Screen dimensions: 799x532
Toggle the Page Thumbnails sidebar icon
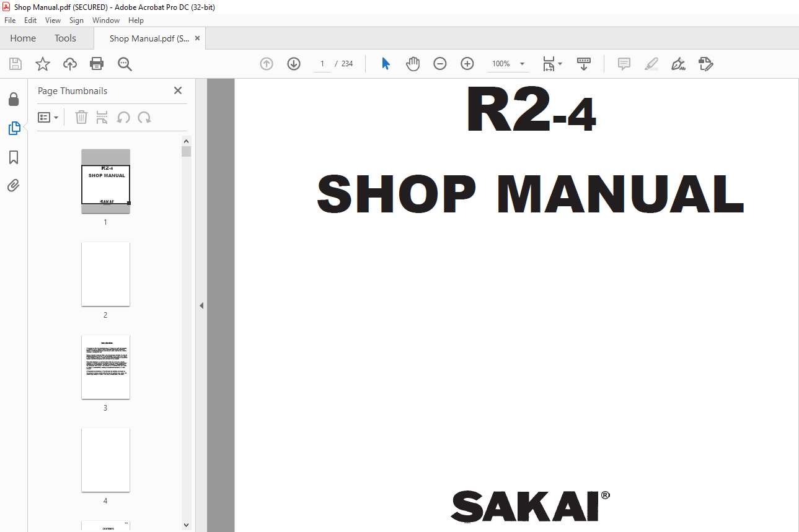point(14,128)
